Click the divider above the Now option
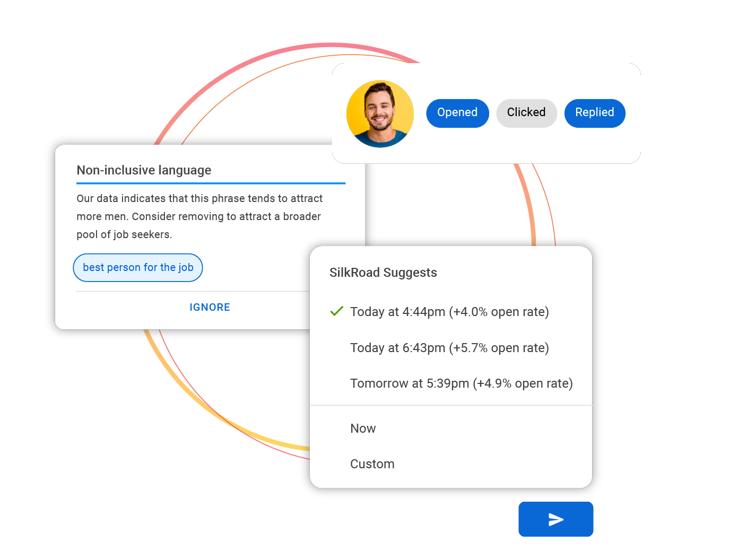The width and height of the screenshot is (747, 560). coord(450,405)
